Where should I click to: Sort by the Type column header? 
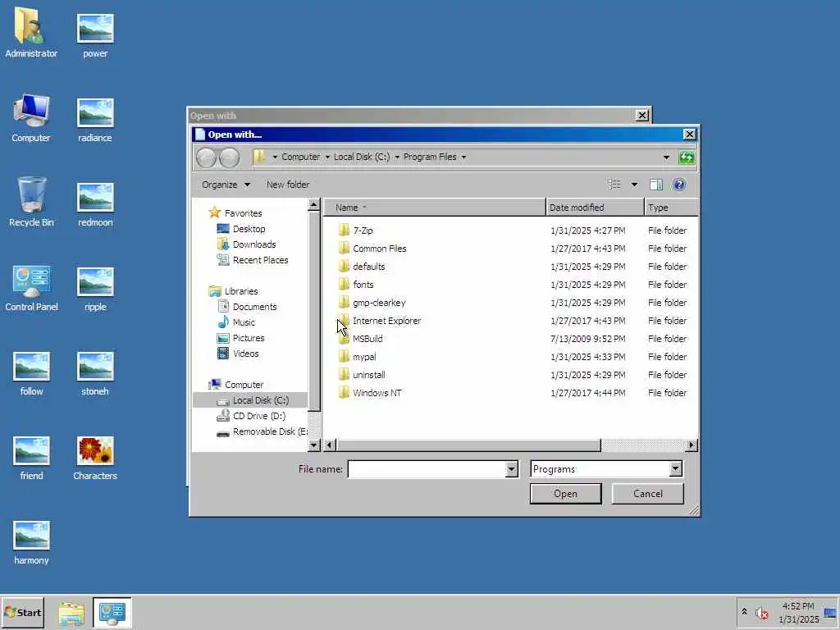[x=671, y=208]
